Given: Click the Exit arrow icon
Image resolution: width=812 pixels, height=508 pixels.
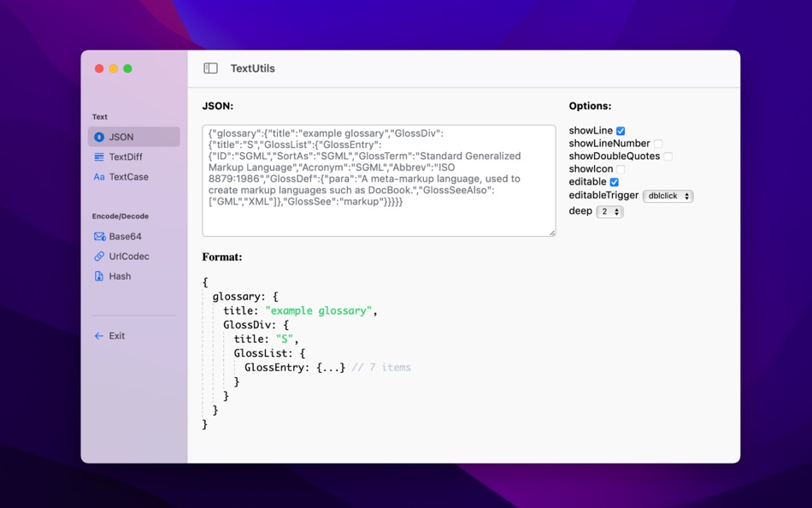Looking at the screenshot, I should [x=97, y=335].
